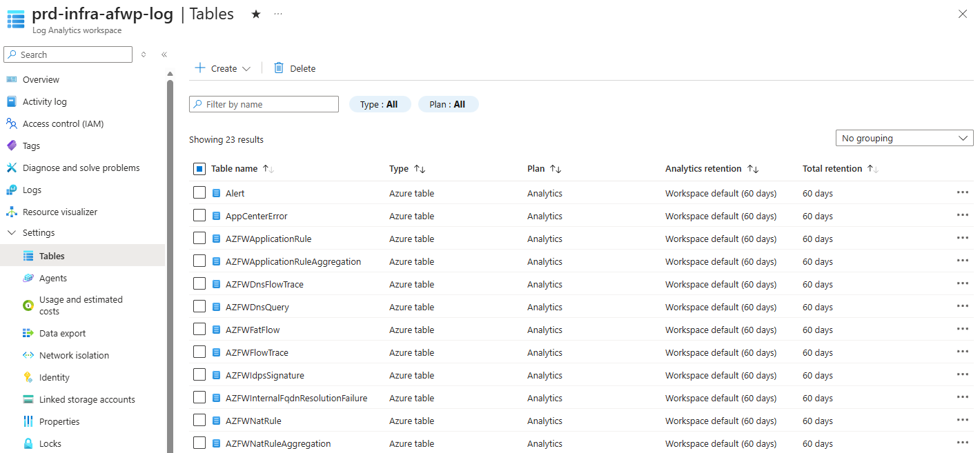The width and height of the screenshot is (980, 453).
Task: Click the Type : All filter pill
Action: coord(380,104)
